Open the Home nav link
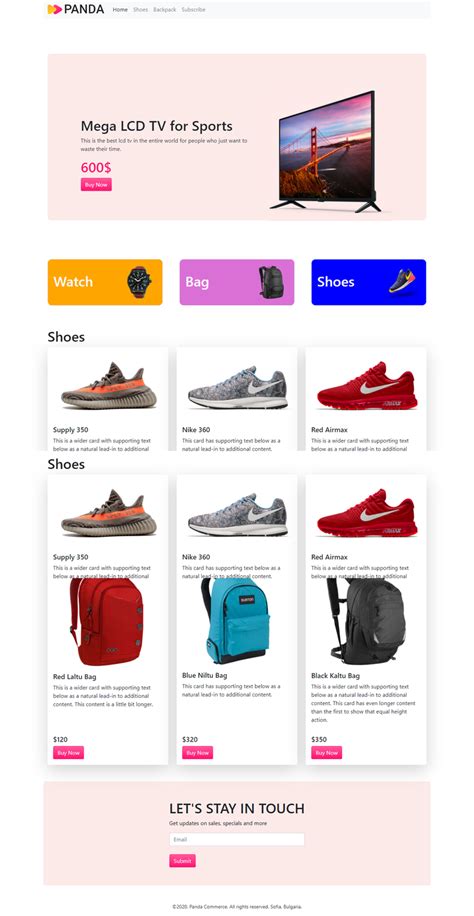 120,9
